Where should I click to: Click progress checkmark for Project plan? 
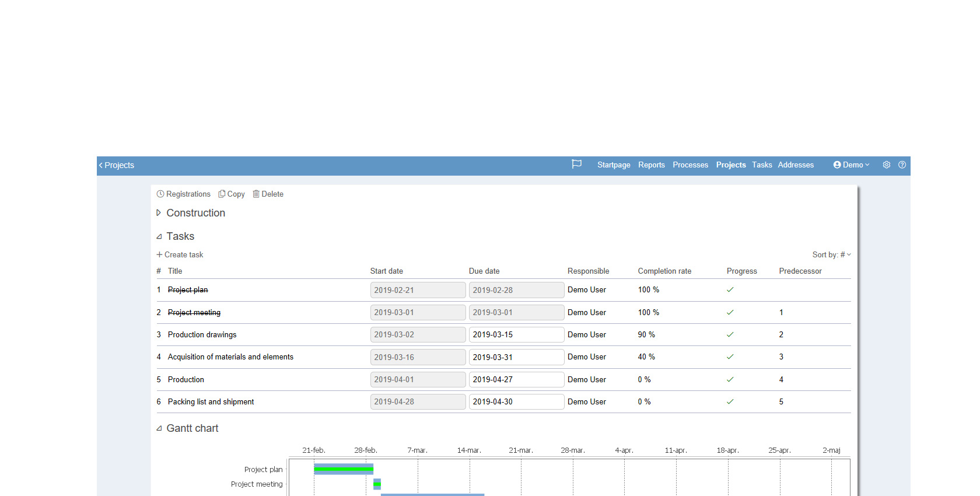(730, 290)
